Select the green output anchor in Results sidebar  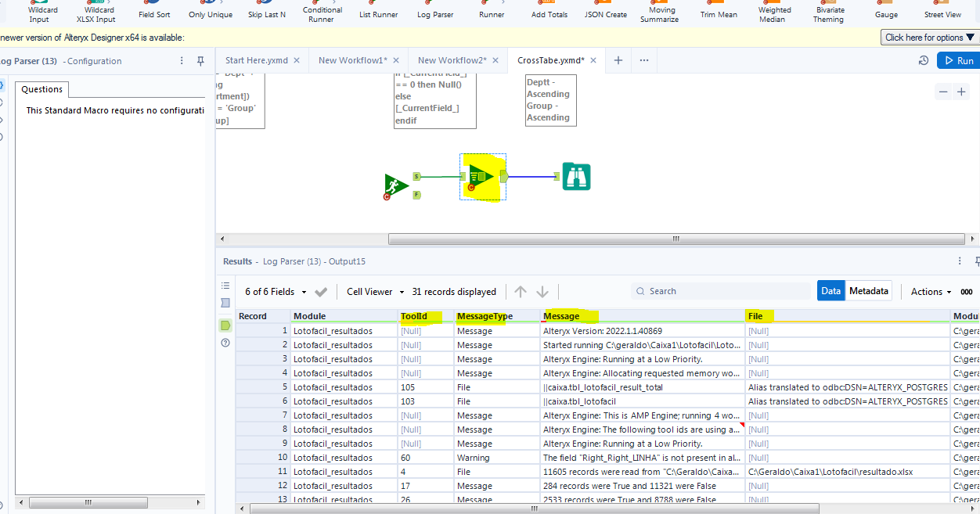(x=225, y=327)
